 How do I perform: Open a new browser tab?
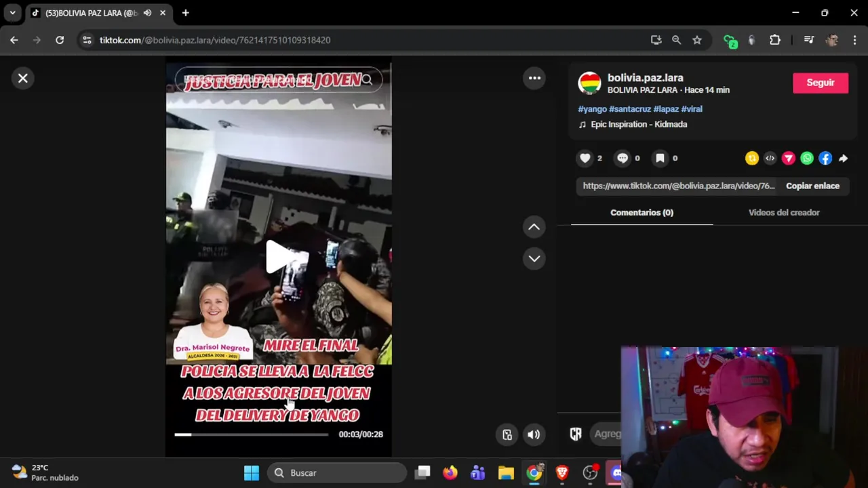[185, 13]
